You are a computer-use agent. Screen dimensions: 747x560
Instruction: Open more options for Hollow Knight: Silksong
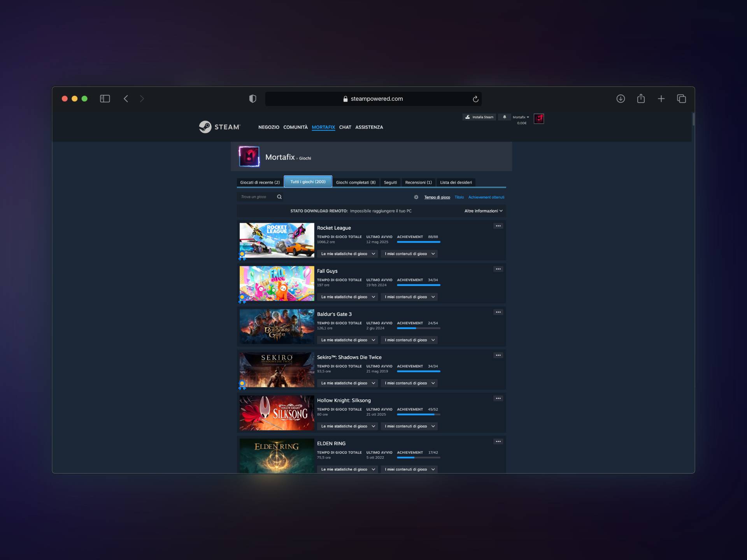tap(498, 399)
